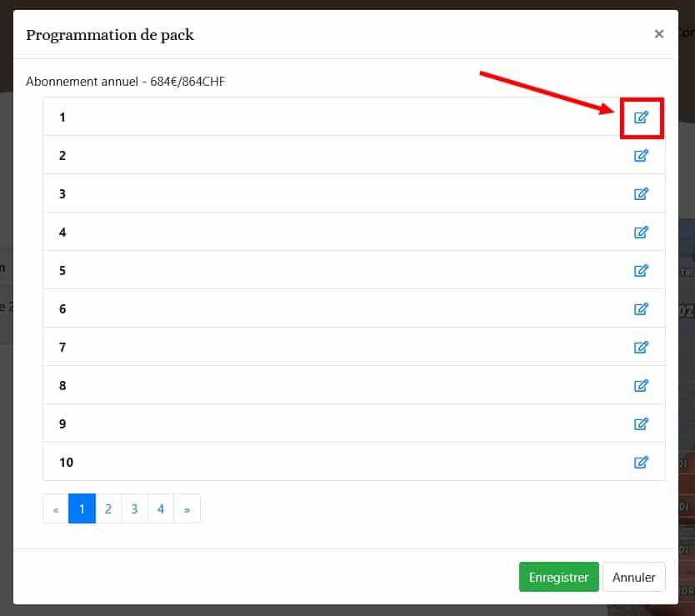Click the edit icon for row 1
The width and height of the screenshot is (695, 616).
(641, 118)
